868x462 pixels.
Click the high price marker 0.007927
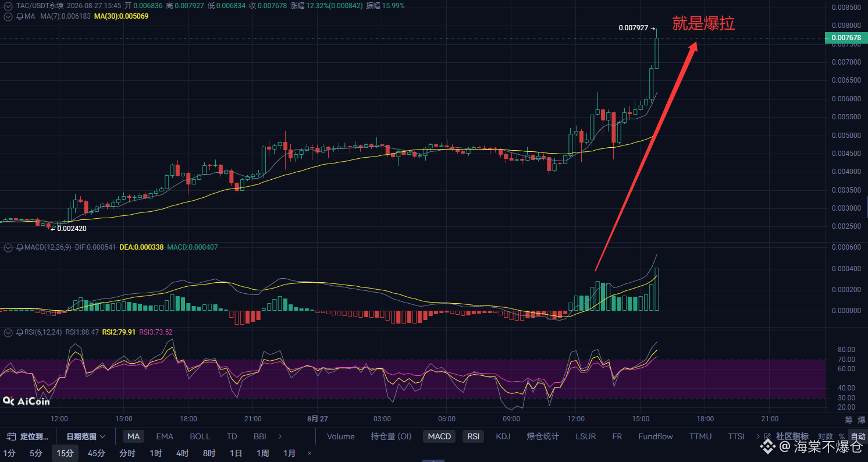[634, 28]
